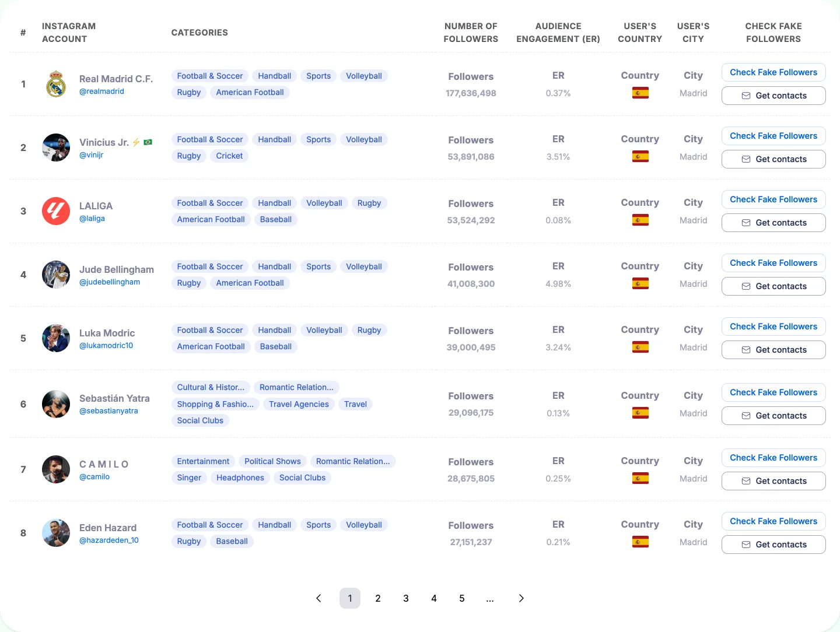
Task: Open the @camilo handle link
Action: click(94, 477)
